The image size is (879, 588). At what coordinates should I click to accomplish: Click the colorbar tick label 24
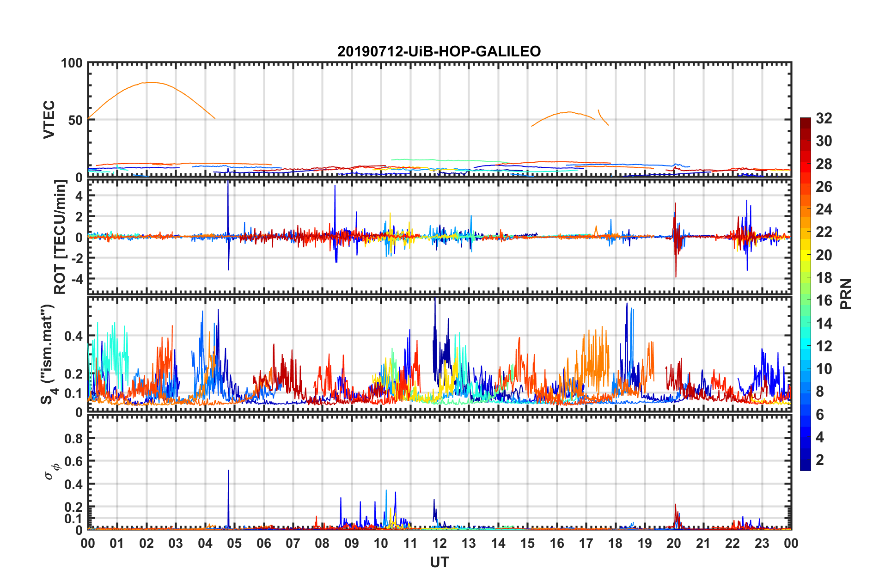[824, 210]
